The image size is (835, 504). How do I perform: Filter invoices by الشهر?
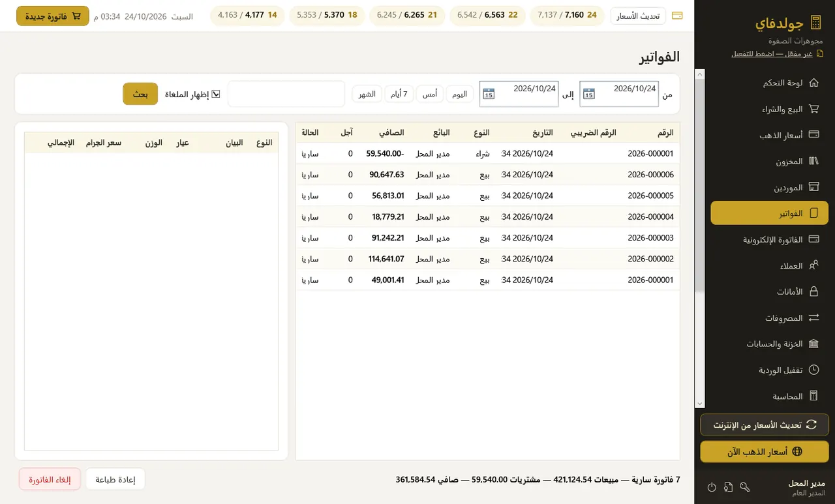[x=367, y=94]
